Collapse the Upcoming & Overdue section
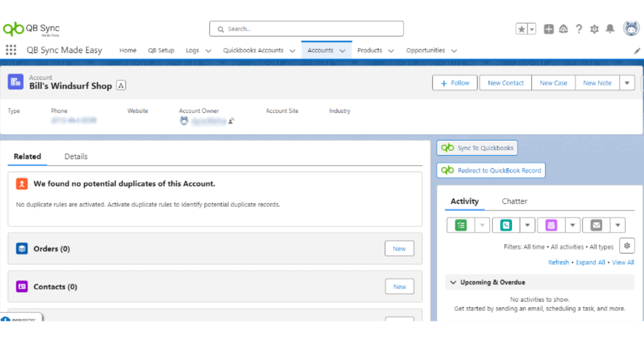Viewport: 644px width, 343px height. 453,282
